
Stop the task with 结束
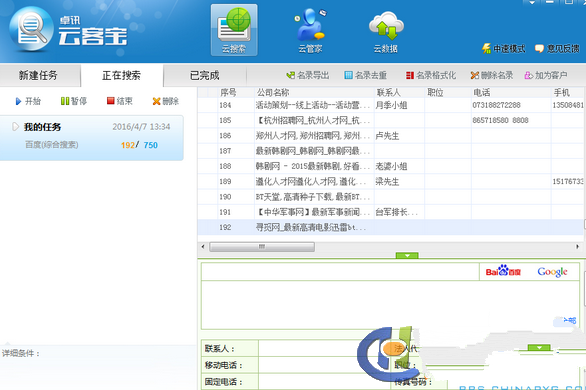coord(120,101)
